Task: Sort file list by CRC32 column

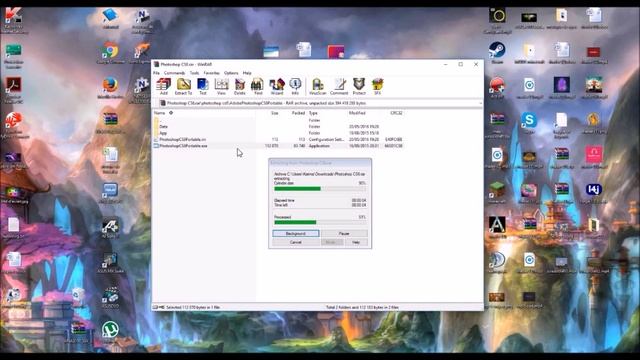Action: (396, 113)
